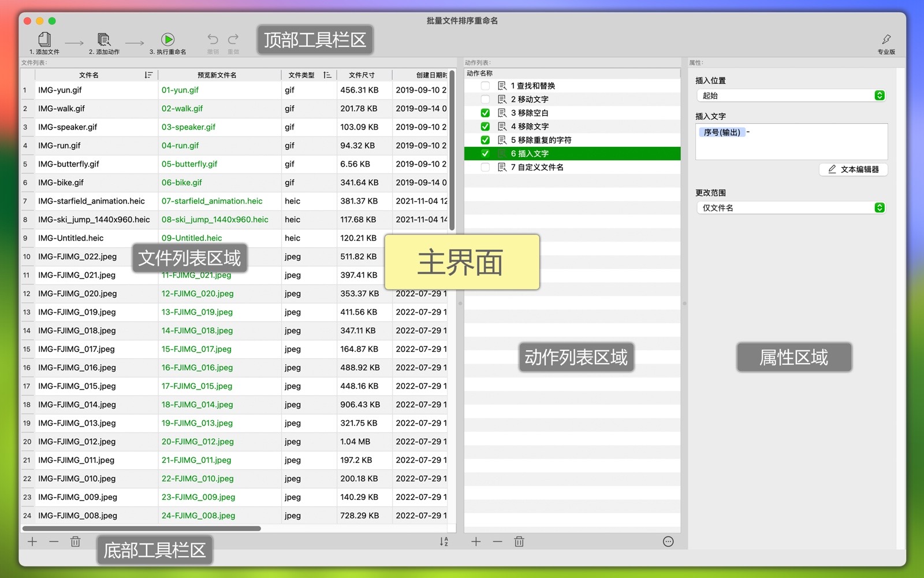Enable the 查找和替换 action checkbox

click(x=485, y=86)
